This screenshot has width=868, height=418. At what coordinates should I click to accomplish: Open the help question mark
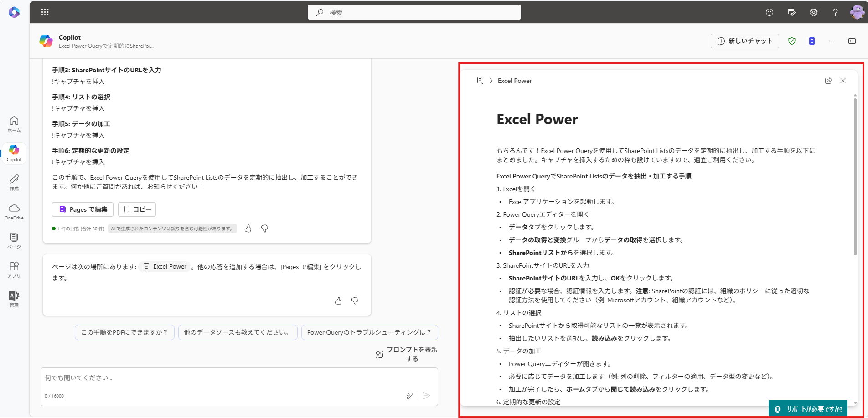pos(835,12)
